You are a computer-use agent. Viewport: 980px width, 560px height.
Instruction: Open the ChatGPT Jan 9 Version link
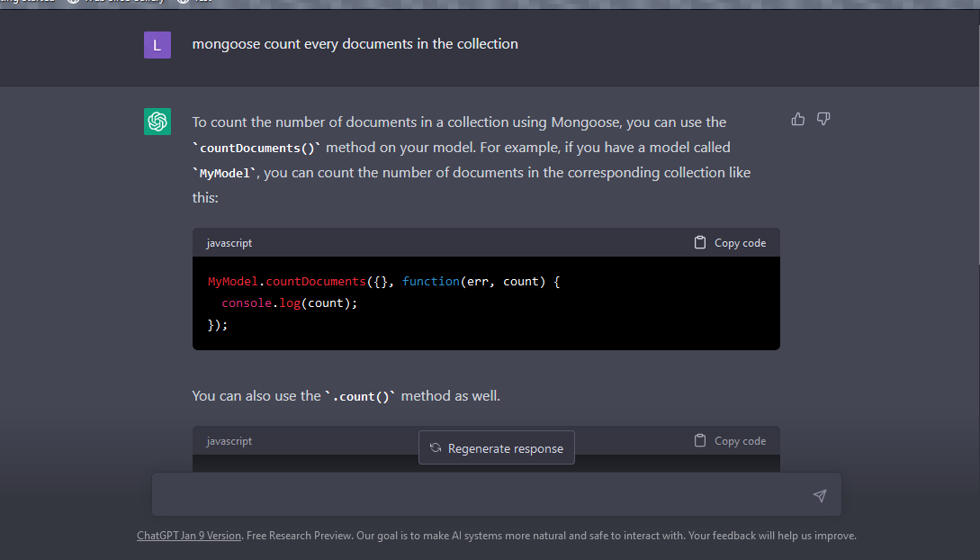(189, 536)
